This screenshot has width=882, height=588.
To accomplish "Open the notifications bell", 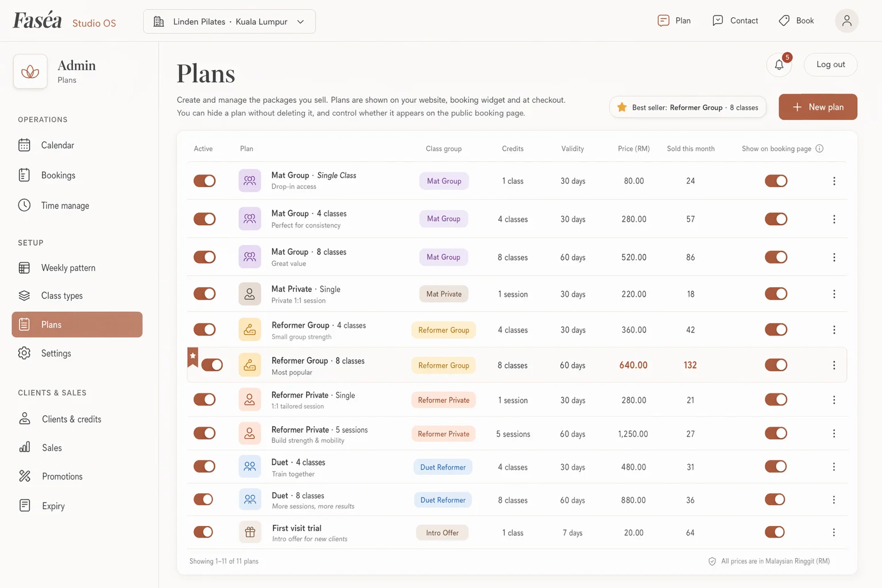I will 779,65.
